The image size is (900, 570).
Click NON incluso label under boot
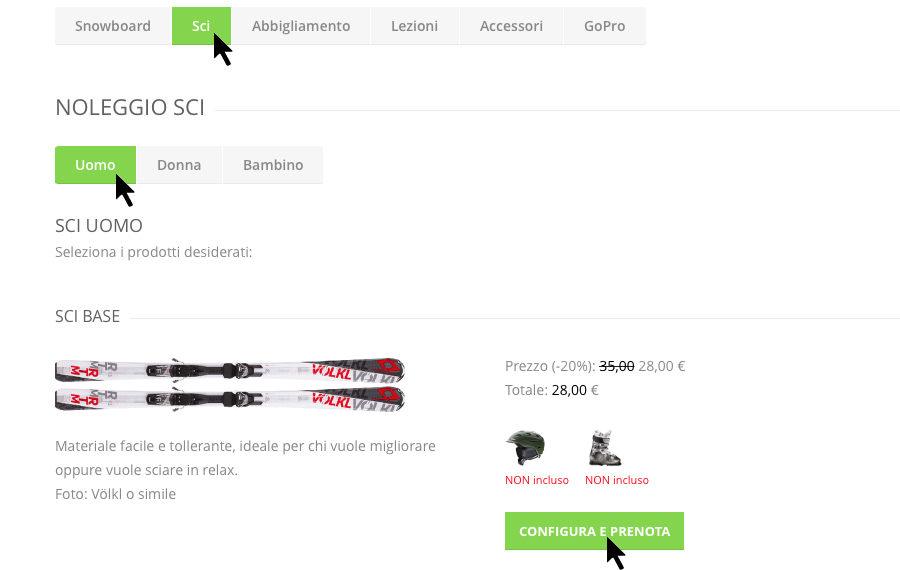[x=616, y=480]
